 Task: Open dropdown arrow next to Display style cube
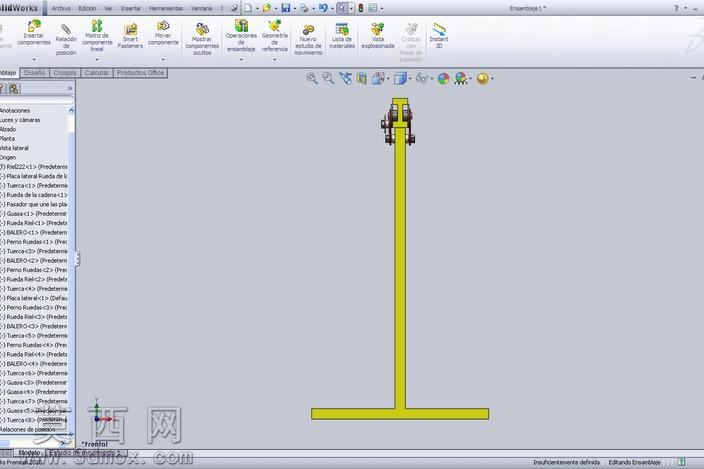coord(410,79)
